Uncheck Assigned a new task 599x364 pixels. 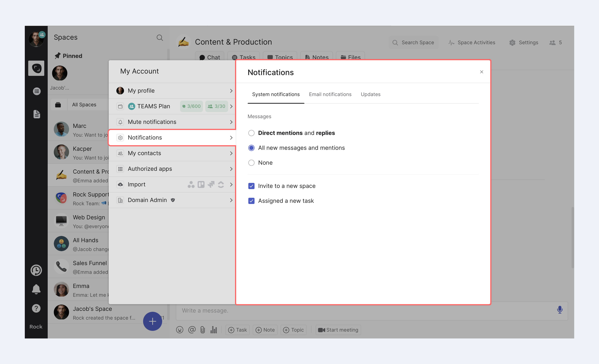pos(251,201)
